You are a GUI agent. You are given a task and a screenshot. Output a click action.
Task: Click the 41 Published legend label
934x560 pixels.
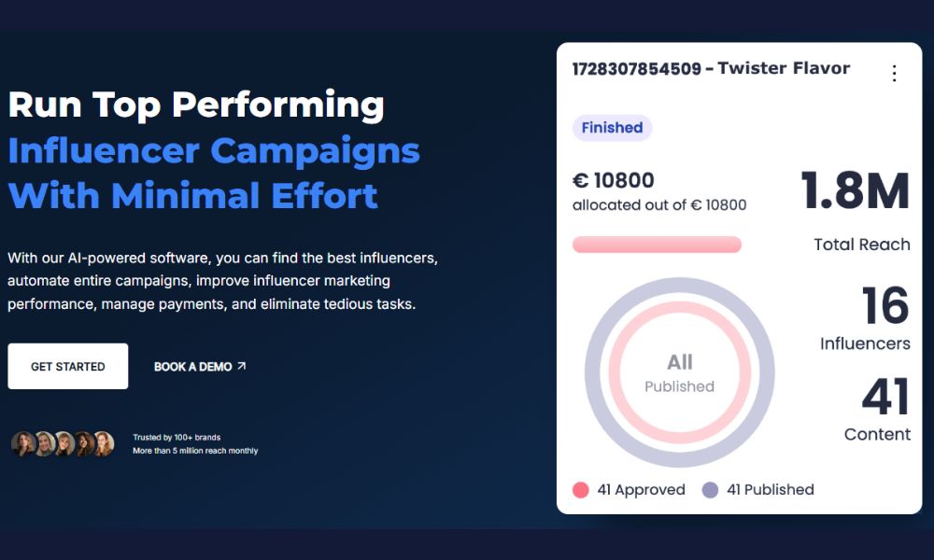coord(771,490)
